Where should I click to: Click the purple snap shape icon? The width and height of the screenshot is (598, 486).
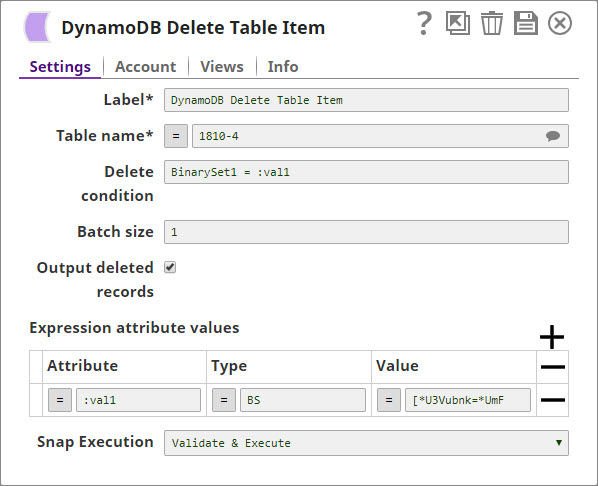point(37,27)
